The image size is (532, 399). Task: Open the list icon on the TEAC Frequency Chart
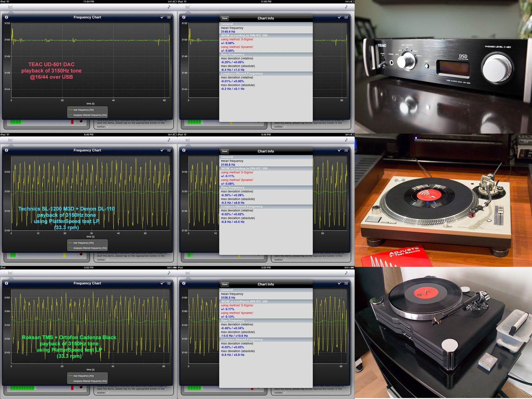click(169, 17)
